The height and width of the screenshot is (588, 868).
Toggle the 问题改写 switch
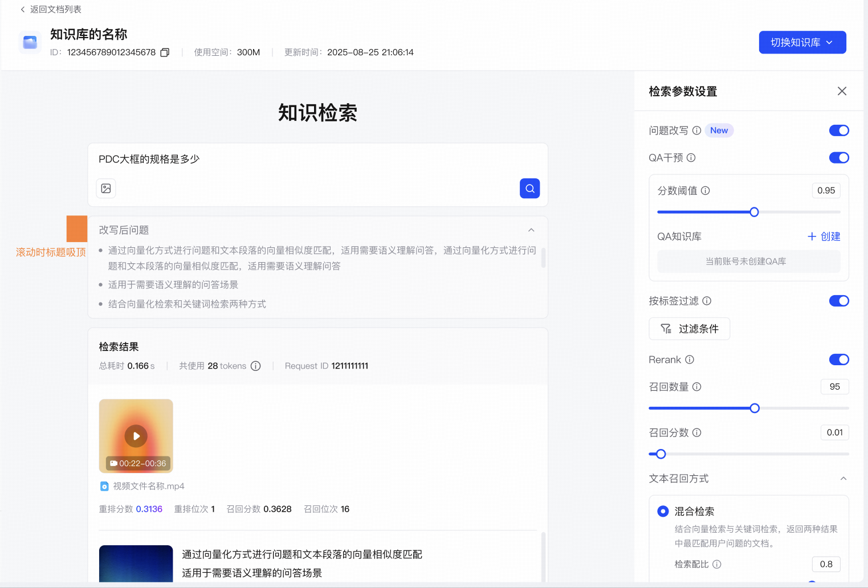pyautogui.click(x=838, y=130)
